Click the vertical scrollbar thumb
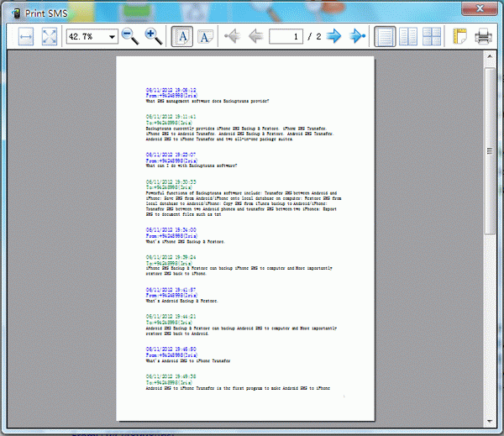 click(490, 151)
